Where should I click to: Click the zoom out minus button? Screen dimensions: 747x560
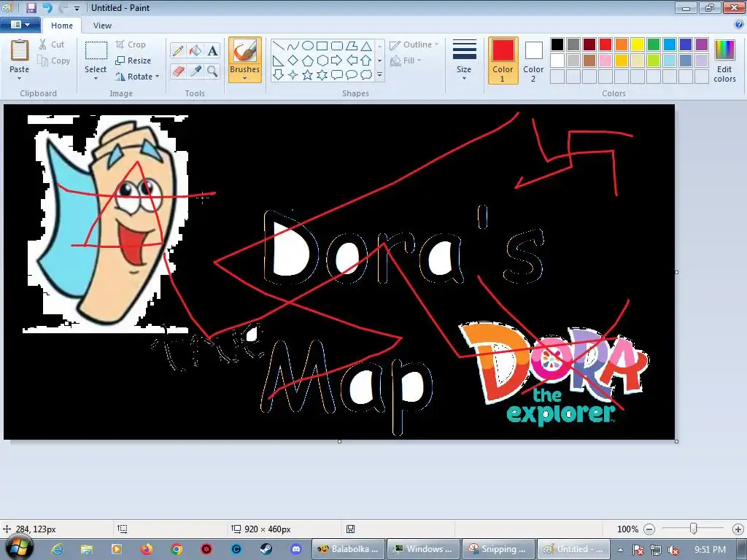coord(649,529)
